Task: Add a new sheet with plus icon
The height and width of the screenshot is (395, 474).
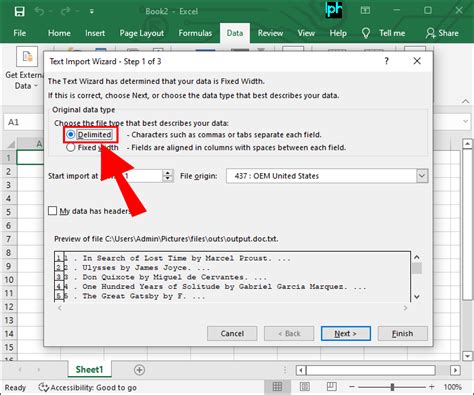Action: tap(139, 370)
